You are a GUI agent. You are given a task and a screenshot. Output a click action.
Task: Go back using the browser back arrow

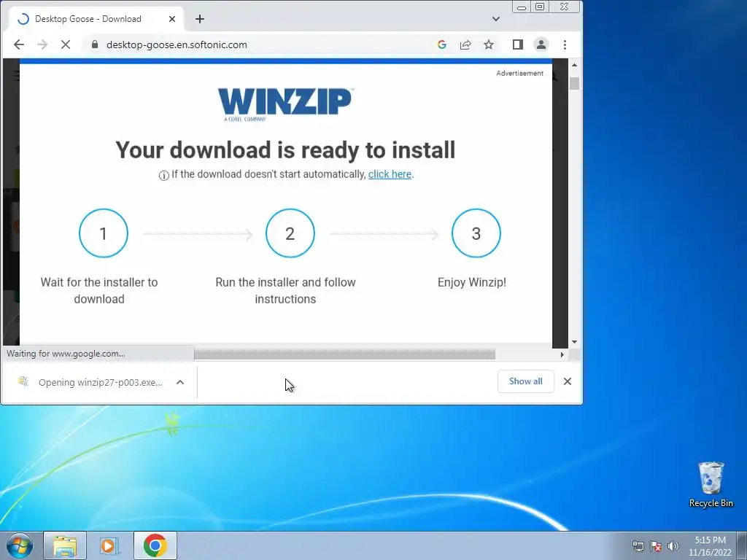pos(18,44)
